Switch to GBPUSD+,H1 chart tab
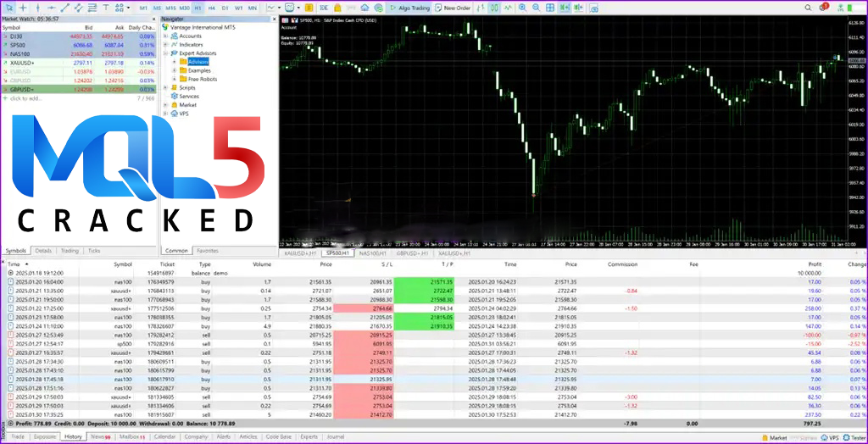The image size is (868, 444). coord(412,253)
